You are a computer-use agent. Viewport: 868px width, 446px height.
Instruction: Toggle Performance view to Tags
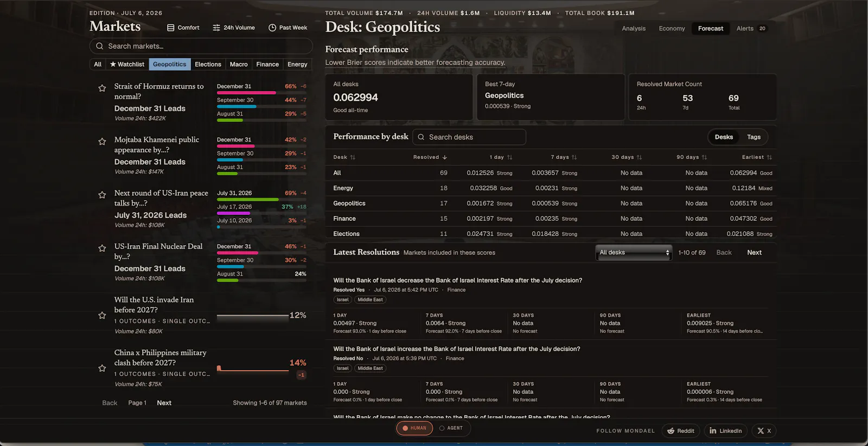tap(754, 137)
